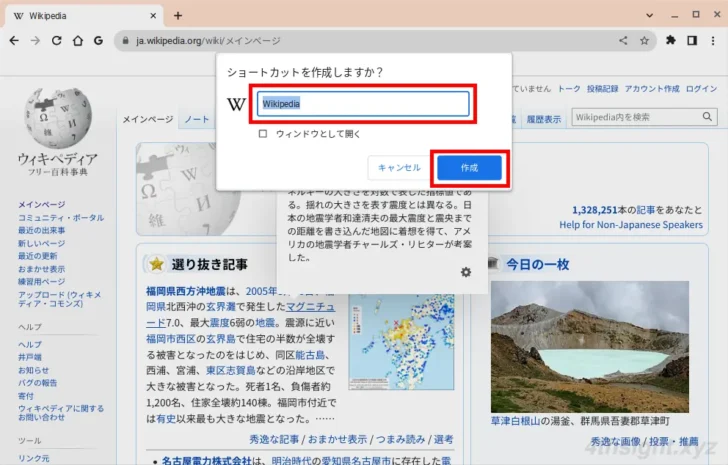
Task: Open a new tab with plus icon
Action: tap(178, 16)
